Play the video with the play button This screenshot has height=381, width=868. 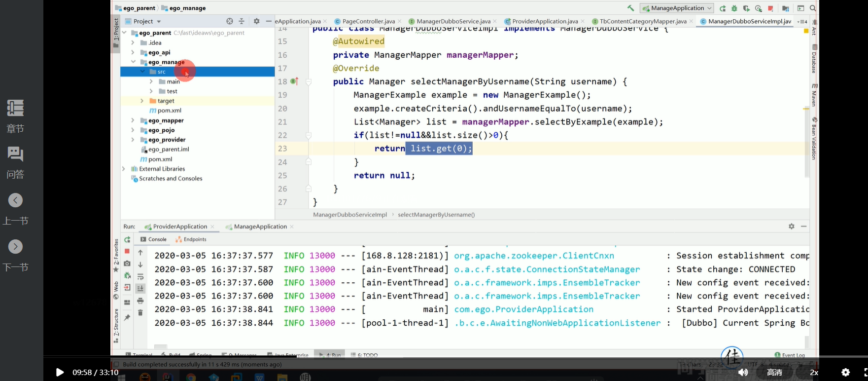pyautogui.click(x=60, y=372)
